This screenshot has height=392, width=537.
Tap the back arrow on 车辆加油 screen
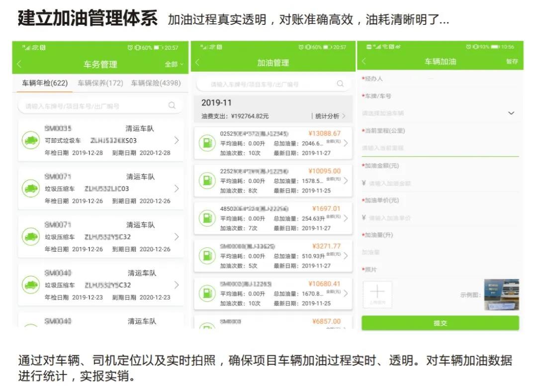tap(363, 61)
